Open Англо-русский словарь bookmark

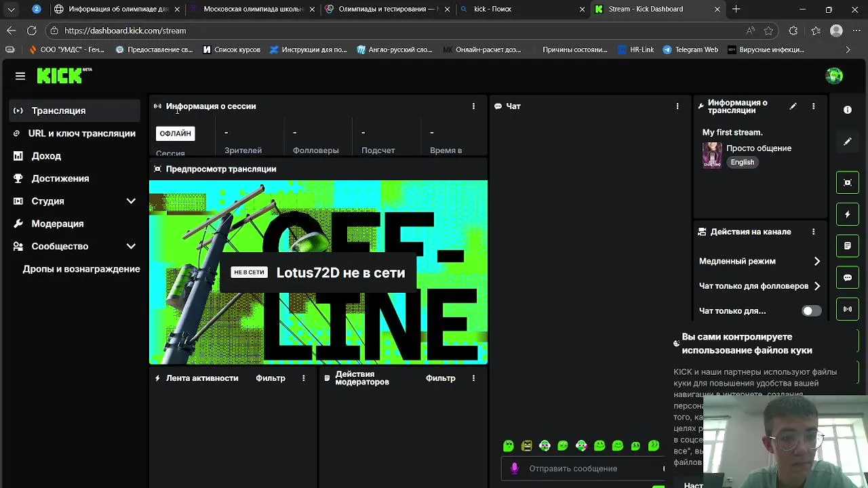(x=395, y=49)
